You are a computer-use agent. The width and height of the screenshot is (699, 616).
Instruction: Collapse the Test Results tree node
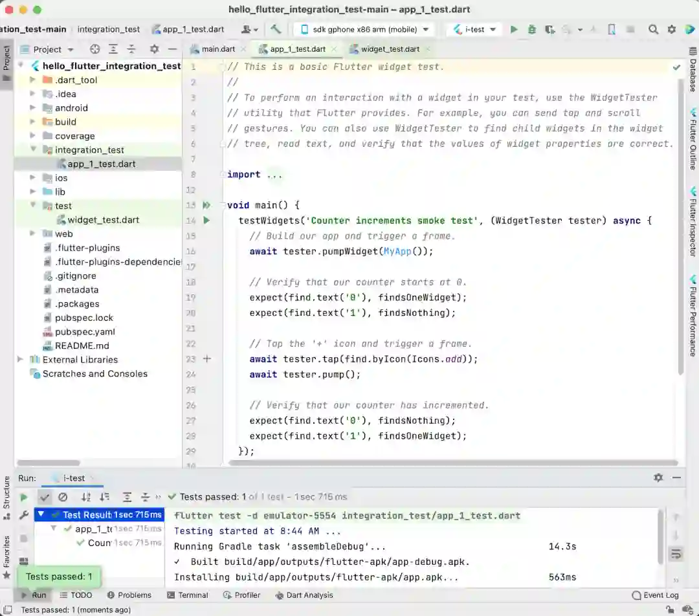41,514
